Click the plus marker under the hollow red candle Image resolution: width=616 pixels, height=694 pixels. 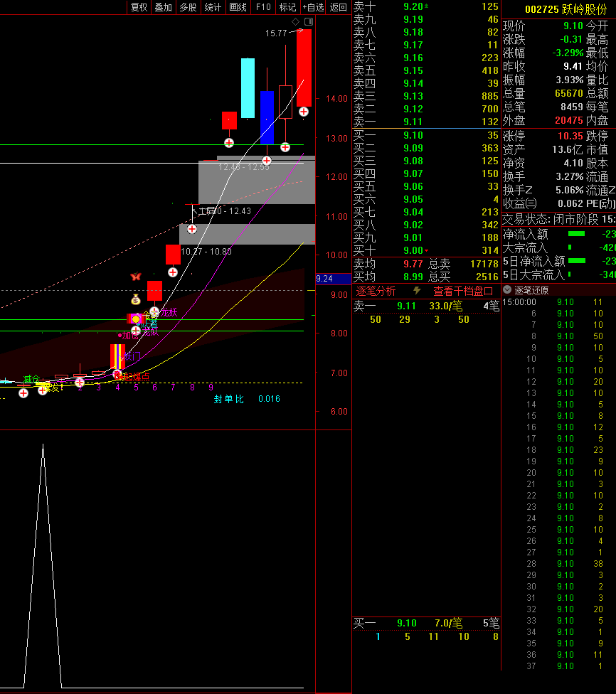(x=285, y=147)
